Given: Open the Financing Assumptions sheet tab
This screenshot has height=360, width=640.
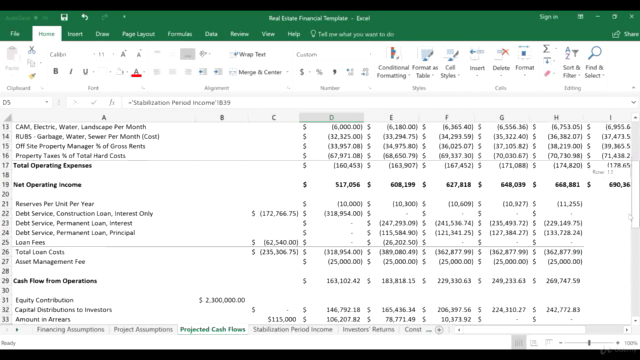Looking at the screenshot, I should click(71, 329).
